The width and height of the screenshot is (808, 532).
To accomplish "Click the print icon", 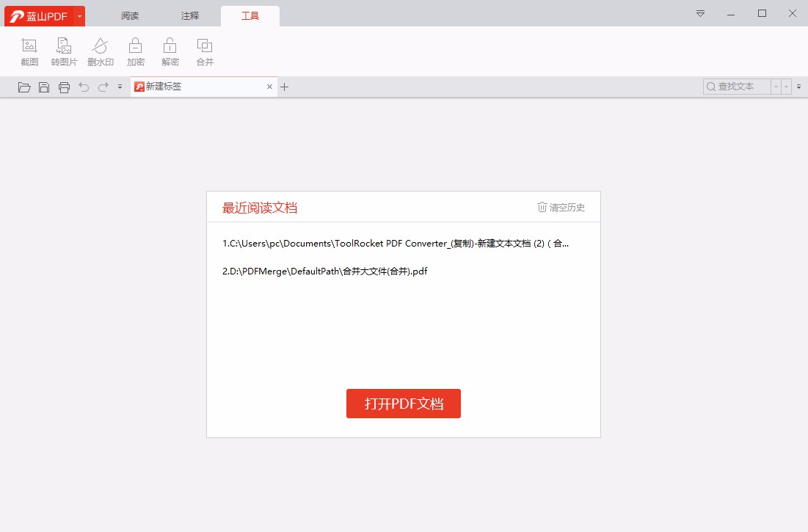I will coord(65,87).
